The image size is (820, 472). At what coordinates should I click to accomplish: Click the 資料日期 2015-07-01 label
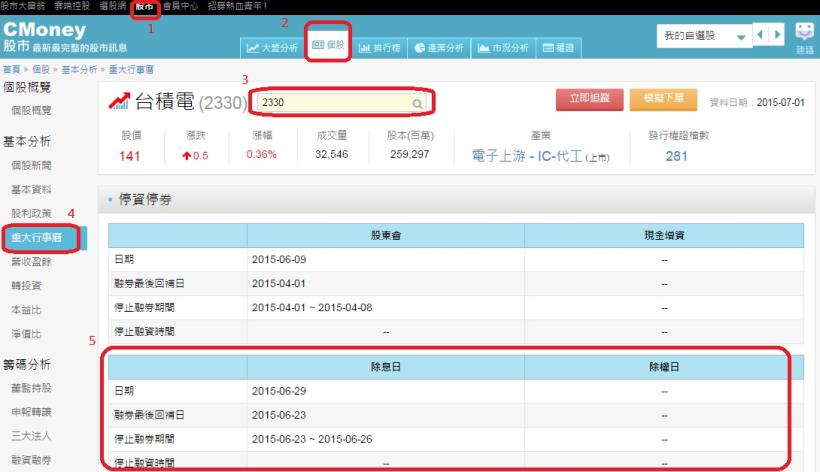[757, 102]
